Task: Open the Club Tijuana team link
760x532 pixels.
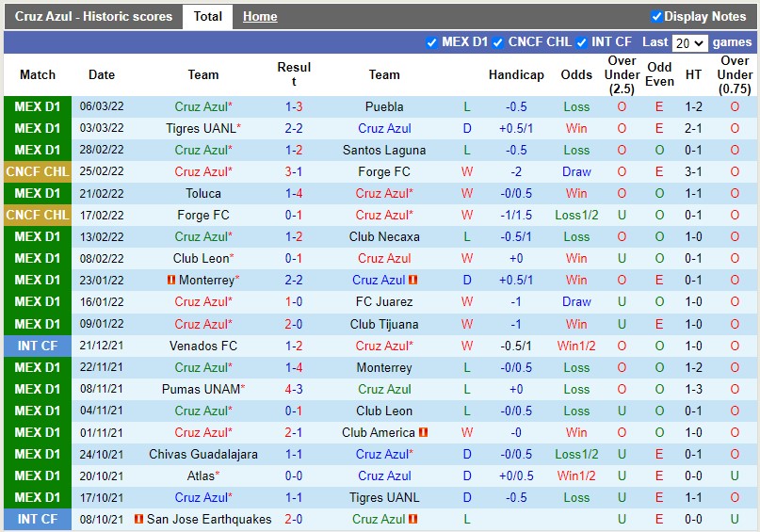Action: click(384, 324)
